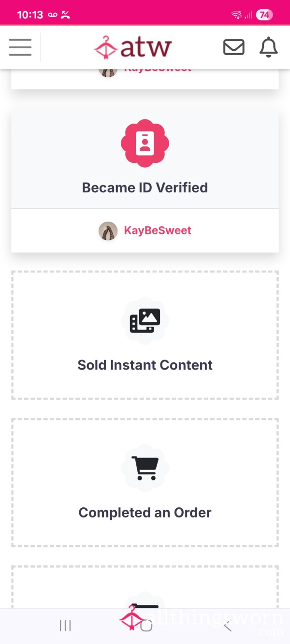Screen dimensions: 290x644
Task: Tap the Android home button
Action: click(146, 626)
